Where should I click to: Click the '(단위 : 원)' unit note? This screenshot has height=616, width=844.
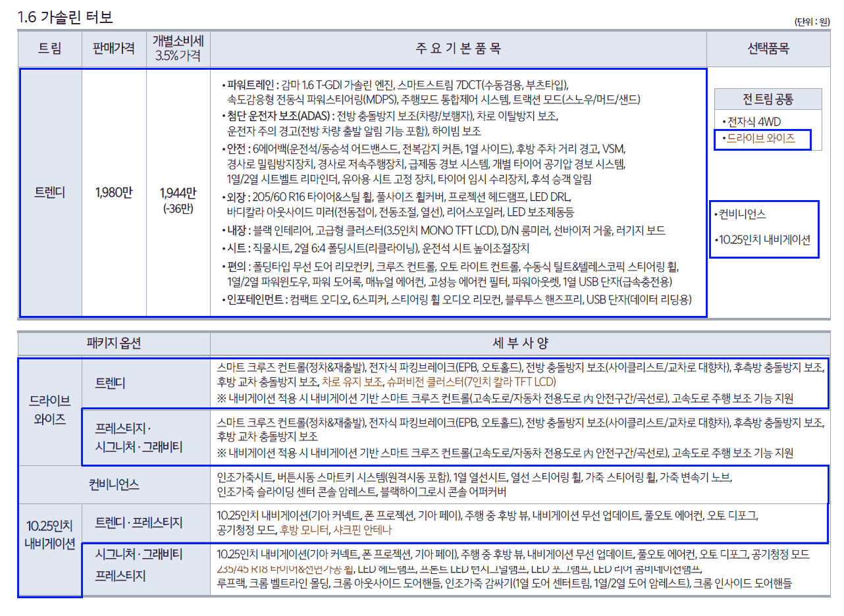(812, 22)
